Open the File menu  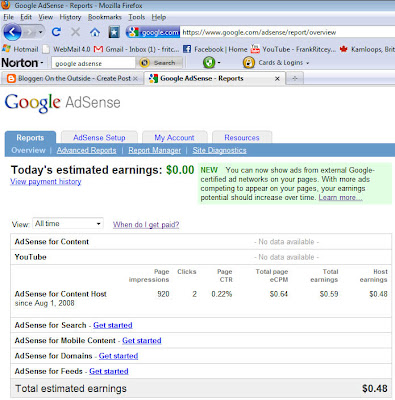tap(8, 17)
